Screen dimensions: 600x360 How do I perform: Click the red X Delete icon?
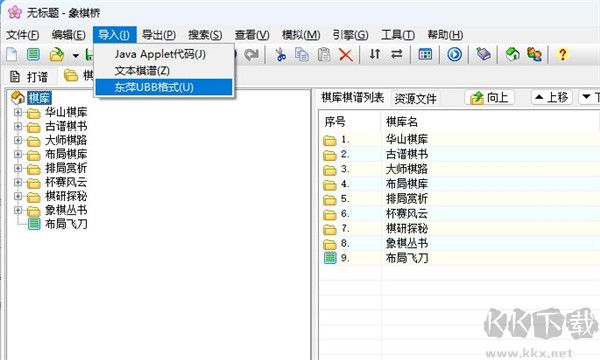(x=346, y=55)
